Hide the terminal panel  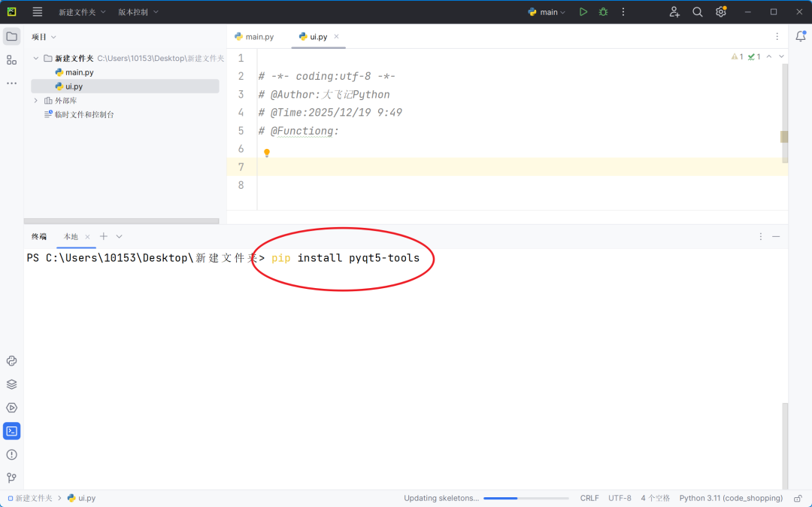coord(776,236)
